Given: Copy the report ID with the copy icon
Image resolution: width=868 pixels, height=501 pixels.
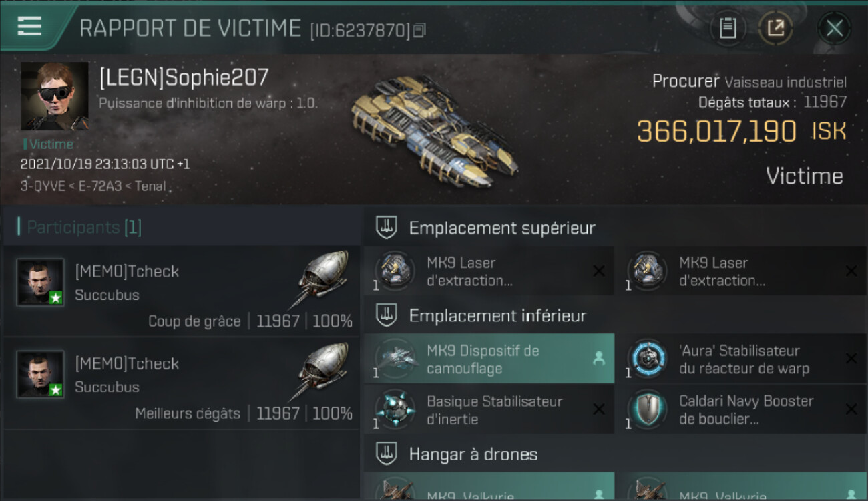Looking at the screenshot, I should [x=419, y=30].
